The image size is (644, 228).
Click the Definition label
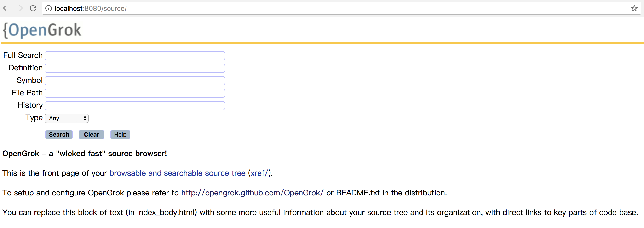(26, 68)
